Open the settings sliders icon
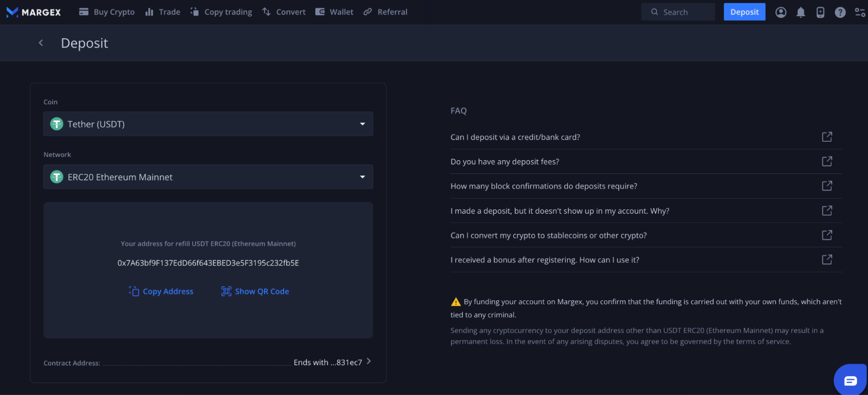The image size is (868, 395). tap(860, 12)
